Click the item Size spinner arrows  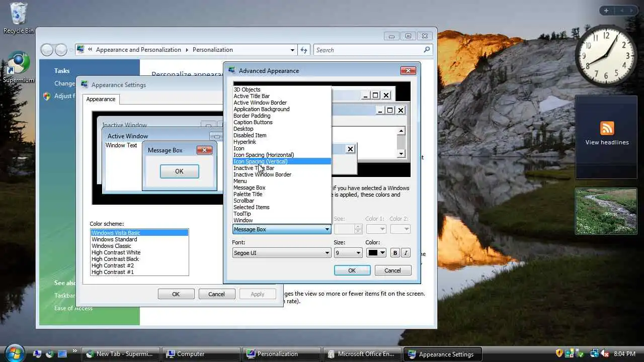point(358,229)
